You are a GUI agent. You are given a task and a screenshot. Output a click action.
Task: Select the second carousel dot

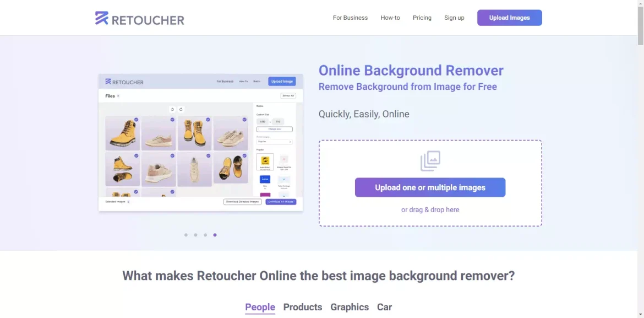(x=195, y=235)
